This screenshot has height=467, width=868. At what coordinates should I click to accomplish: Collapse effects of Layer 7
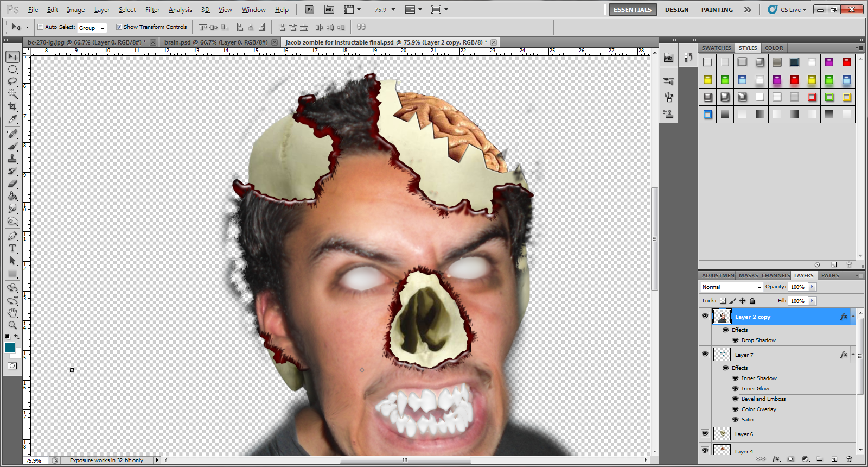point(853,354)
